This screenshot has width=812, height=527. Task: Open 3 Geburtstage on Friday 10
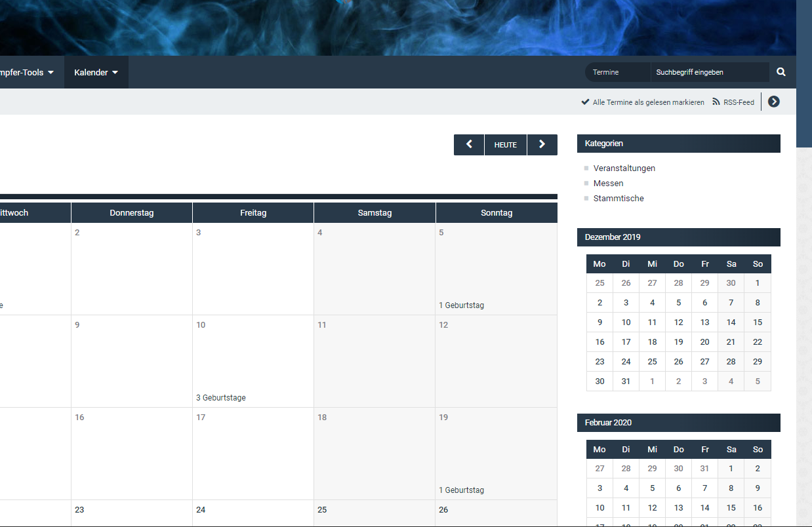click(x=221, y=398)
